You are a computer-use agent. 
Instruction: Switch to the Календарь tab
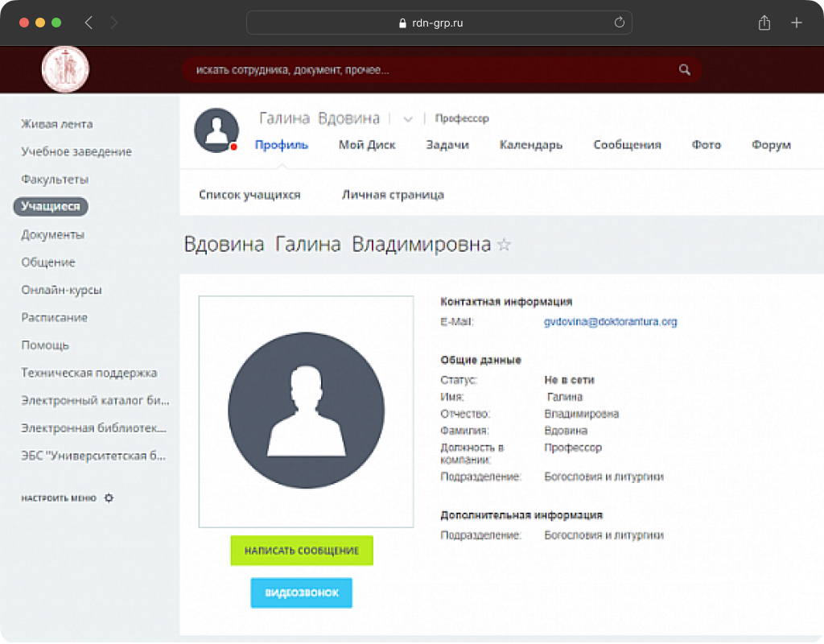click(530, 145)
